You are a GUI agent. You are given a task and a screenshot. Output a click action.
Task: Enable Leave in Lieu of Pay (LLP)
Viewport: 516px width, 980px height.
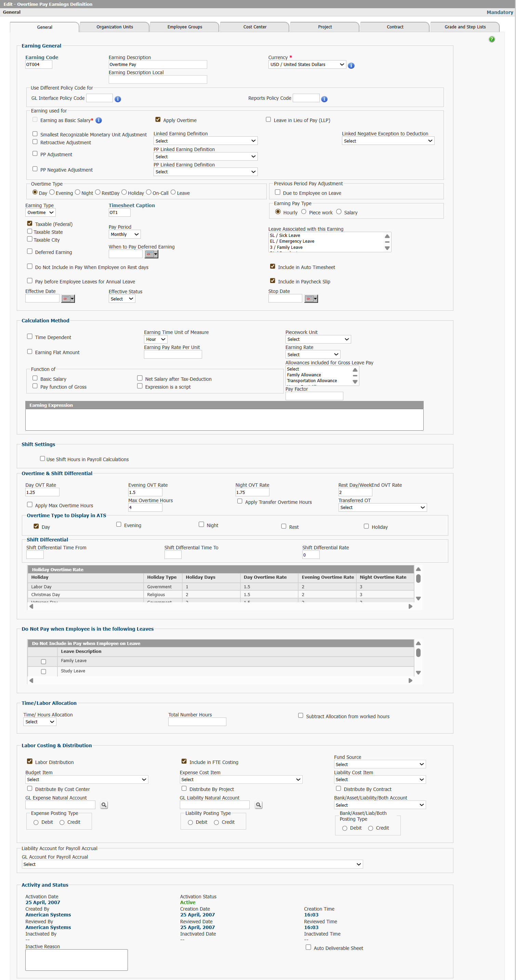(268, 119)
